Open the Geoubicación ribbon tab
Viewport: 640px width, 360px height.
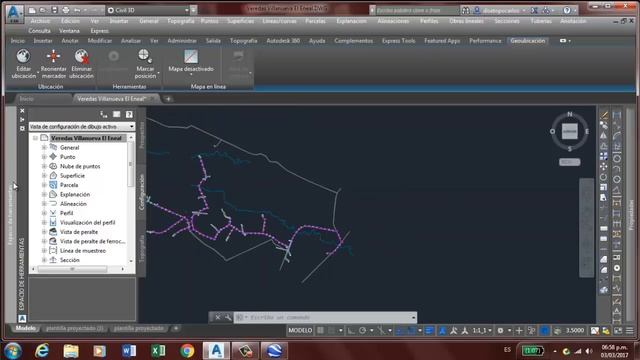(527, 41)
